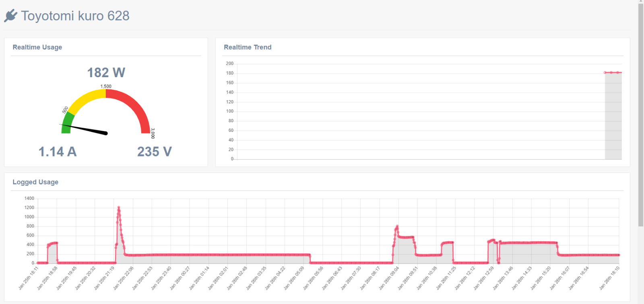Click the grey bar in Realtime Trend chart
Screen dimensions: 644x304
(x=613, y=117)
